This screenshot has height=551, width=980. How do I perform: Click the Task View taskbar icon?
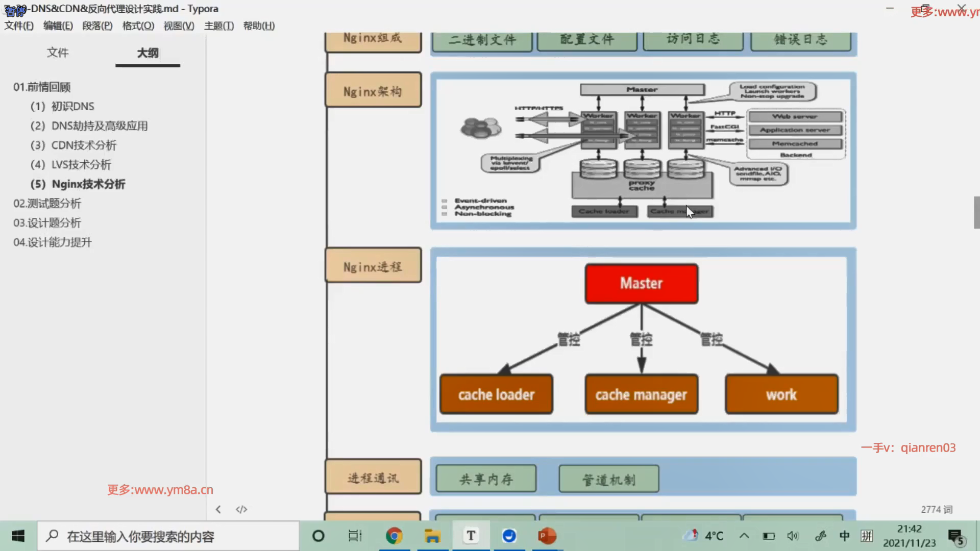coord(355,536)
